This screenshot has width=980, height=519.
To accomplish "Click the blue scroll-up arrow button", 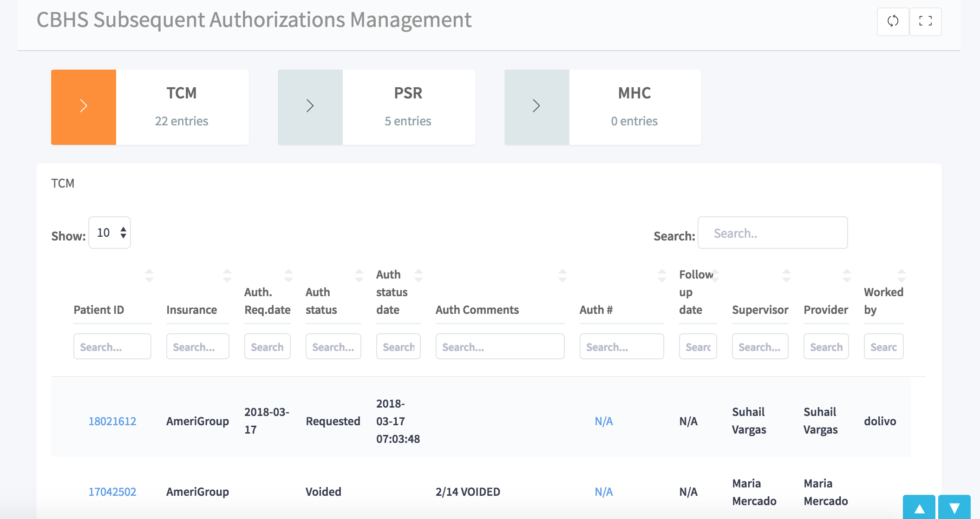I will [919, 507].
